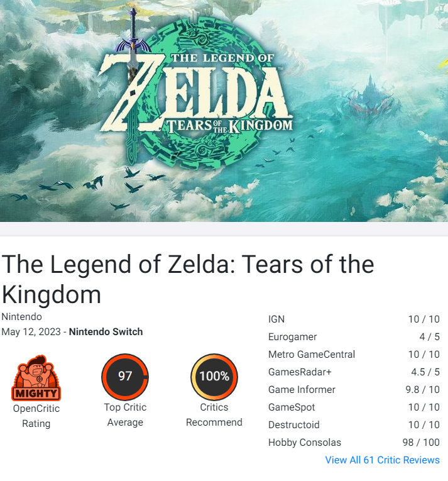Select the Metro GameCentral review
Image resolution: width=448 pixels, height=481 pixels.
pos(354,355)
